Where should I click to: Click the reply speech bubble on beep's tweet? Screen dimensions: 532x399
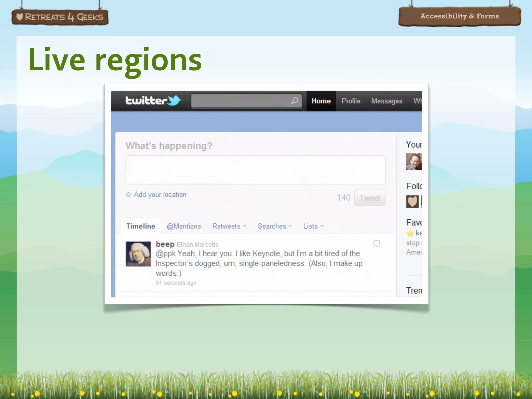point(376,243)
